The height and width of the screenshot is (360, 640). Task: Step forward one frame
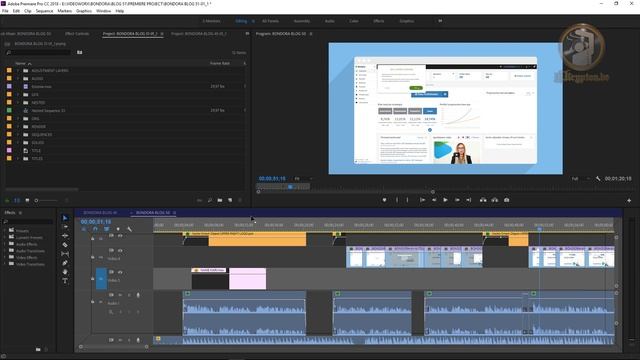click(x=457, y=200)
